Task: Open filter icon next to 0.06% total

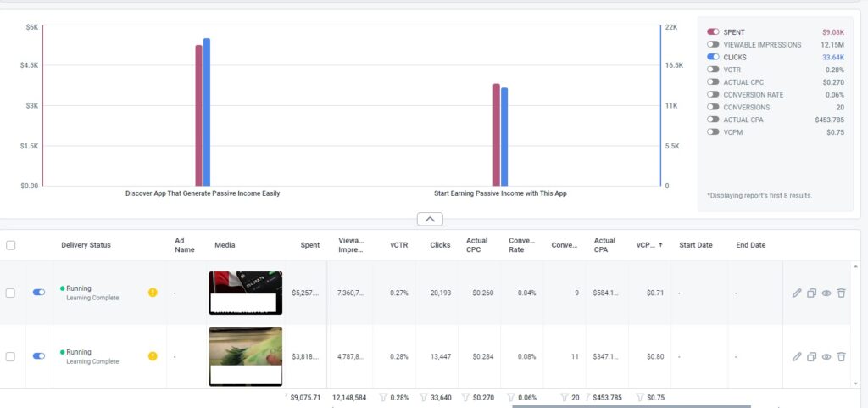Action: coord(512,397)
